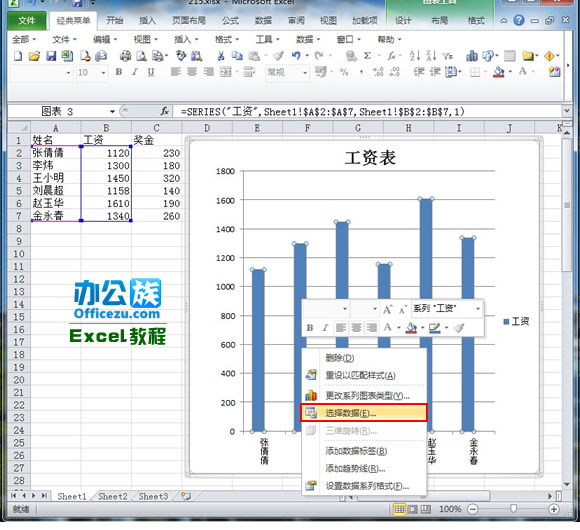Click the Percent style icon

tap(344, 72)
